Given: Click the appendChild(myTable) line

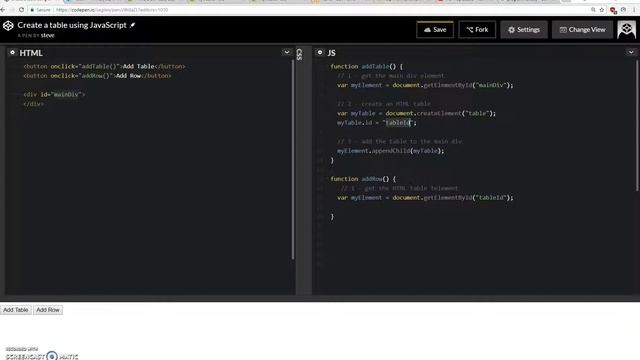Looking at the screenshot, I should point(391,151).
